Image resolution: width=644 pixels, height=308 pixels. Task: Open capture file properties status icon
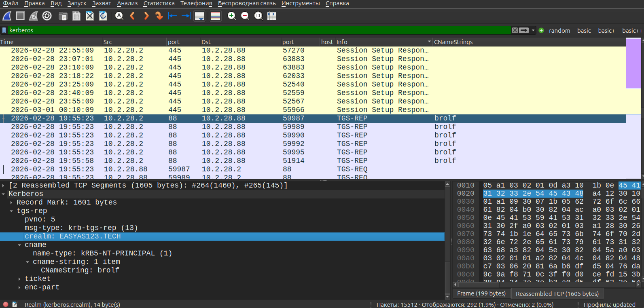click(x=15, y=304)
